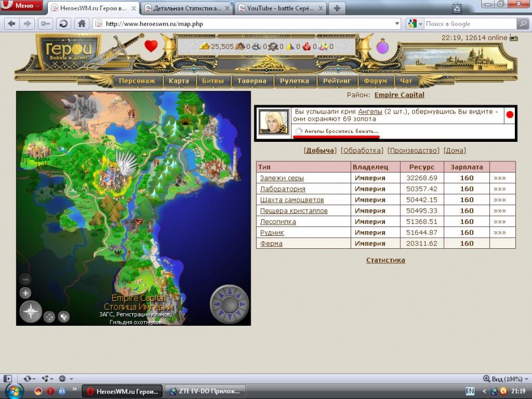The height and width of the screenshot is (399, 532).
Task: Click the Opera quick-launch taskbar icon
Action: point(50,391)
